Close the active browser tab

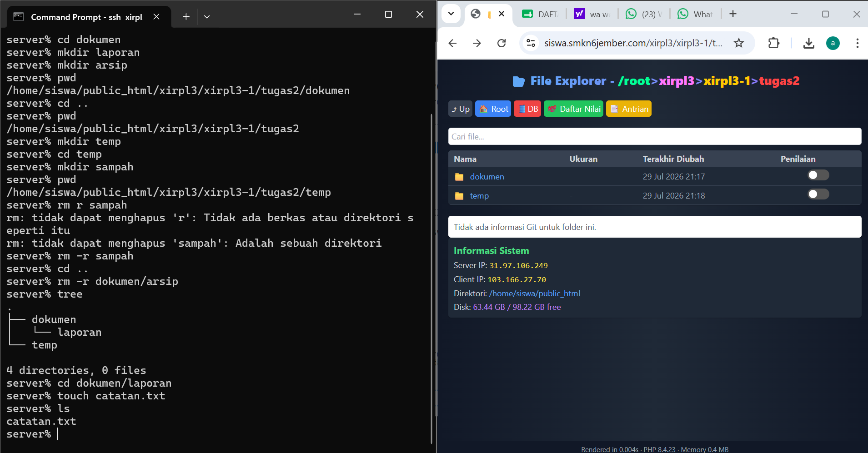click(x=502, y=14)
